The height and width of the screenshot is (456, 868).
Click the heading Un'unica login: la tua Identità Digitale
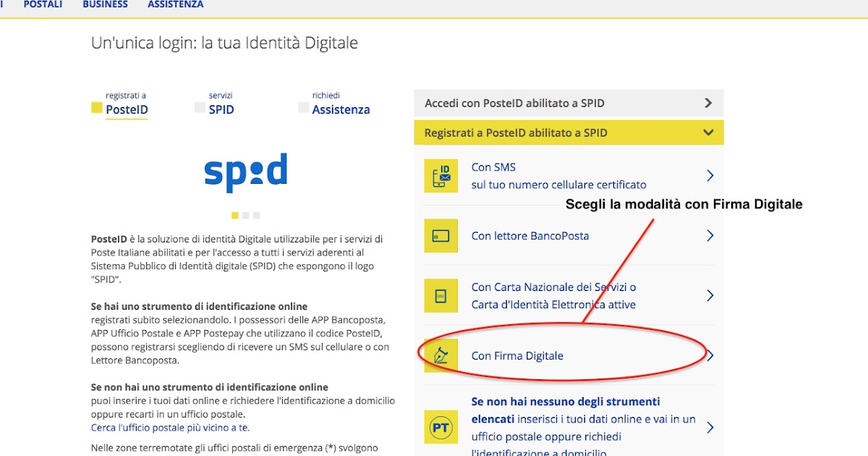224,43
